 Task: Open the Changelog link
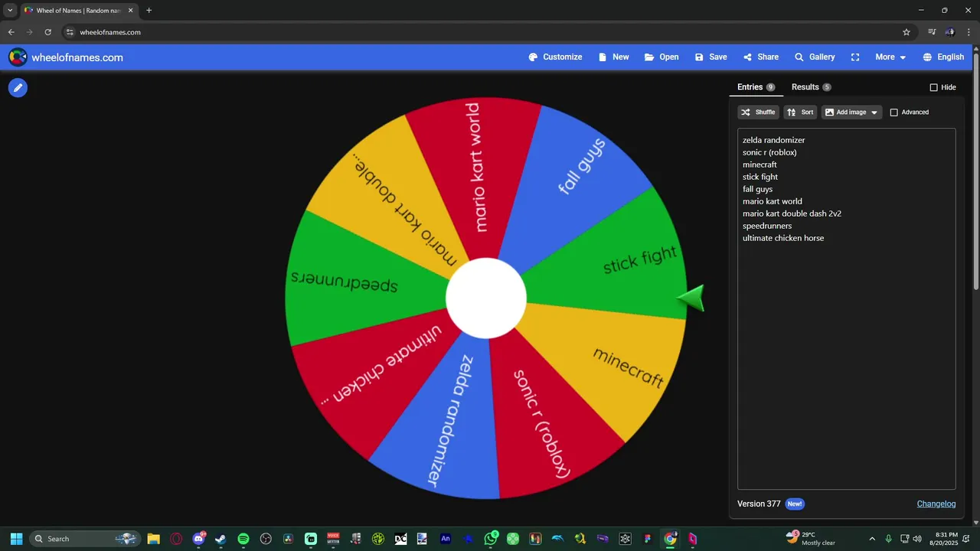click(936, 504)
